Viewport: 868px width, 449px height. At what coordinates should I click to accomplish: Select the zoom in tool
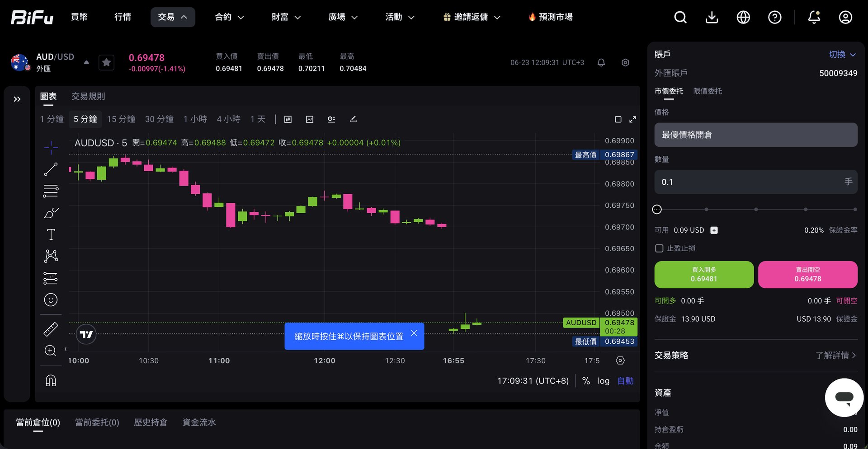pos(51,351)
